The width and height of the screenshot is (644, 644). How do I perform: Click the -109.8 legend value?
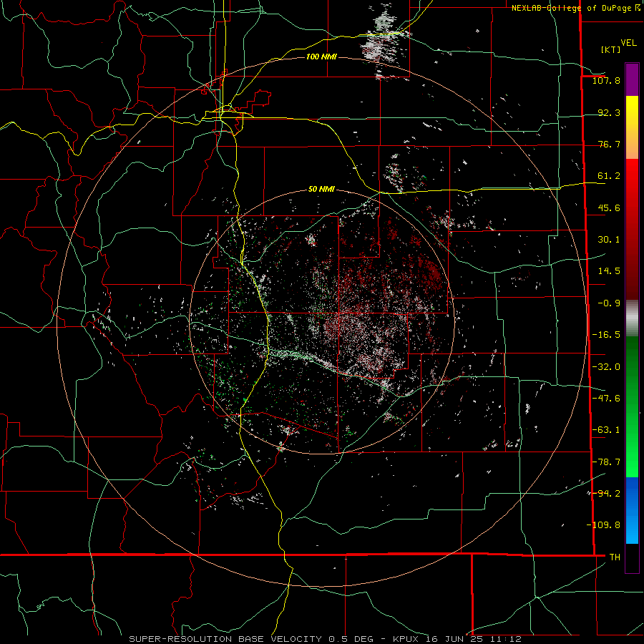tap(603, 525)
